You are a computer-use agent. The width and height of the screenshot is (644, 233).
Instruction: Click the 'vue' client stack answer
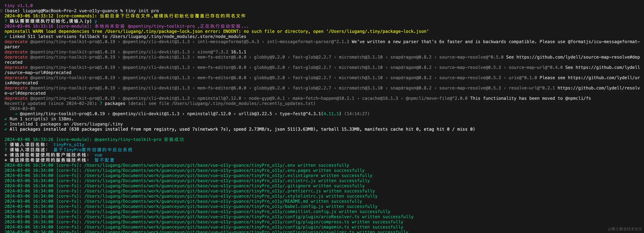coord(98,155)
